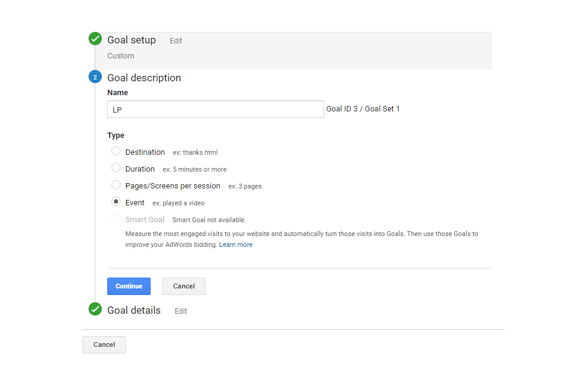This screenshot has width=573, height=392.
Task: Click the blue step 2 circle icon
Action: tap(95, 76)
